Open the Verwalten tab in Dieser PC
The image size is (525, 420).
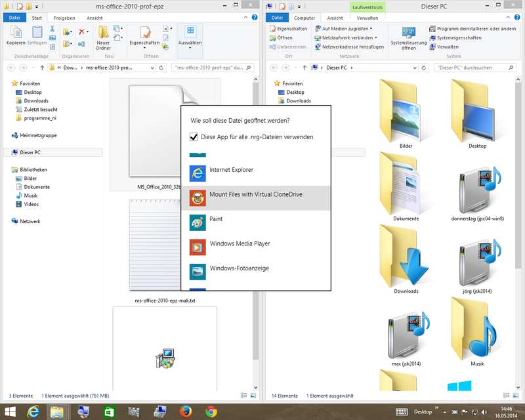(x=367, y=18)
